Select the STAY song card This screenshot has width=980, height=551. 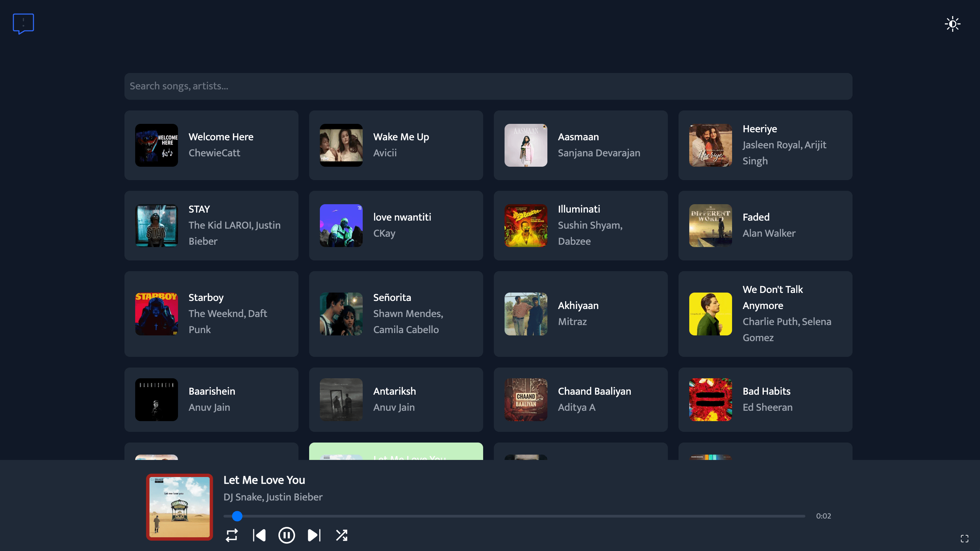click(211, 225)
